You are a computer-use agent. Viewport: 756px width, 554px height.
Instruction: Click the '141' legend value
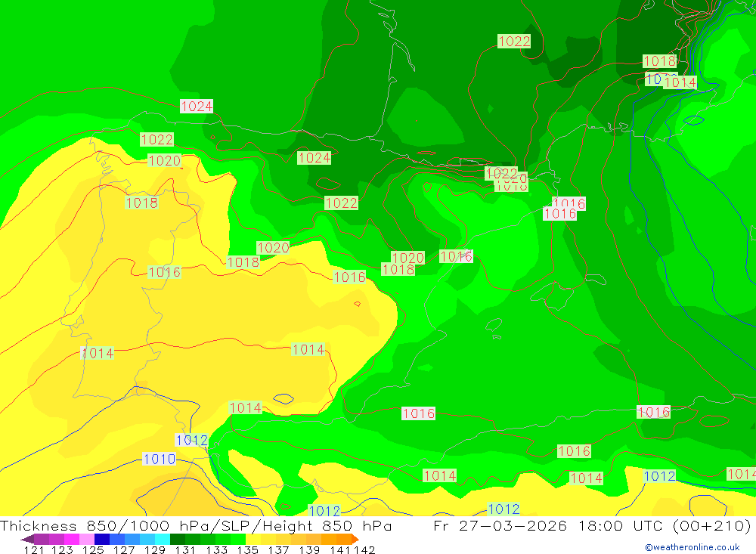tap(340, 549)
